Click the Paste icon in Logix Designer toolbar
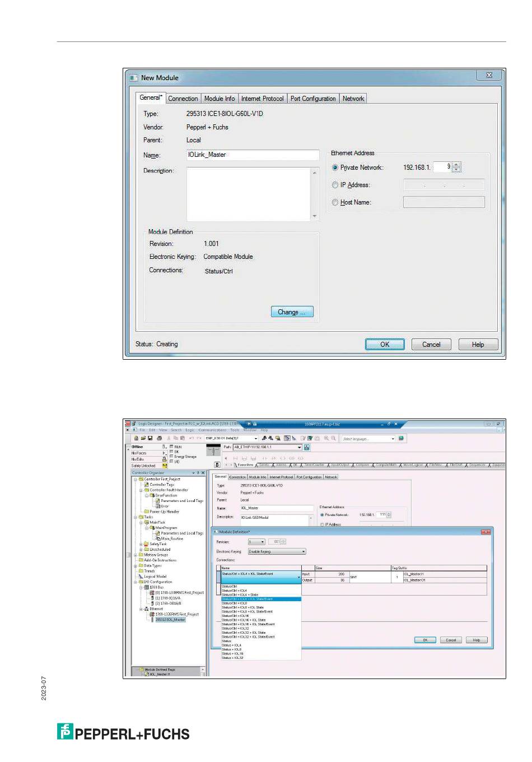Screen dimensions: 532x762 [x=182, y=438]
